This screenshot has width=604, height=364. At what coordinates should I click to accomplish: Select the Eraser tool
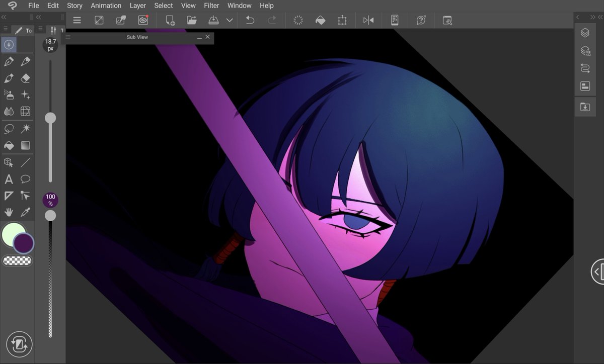26,78
